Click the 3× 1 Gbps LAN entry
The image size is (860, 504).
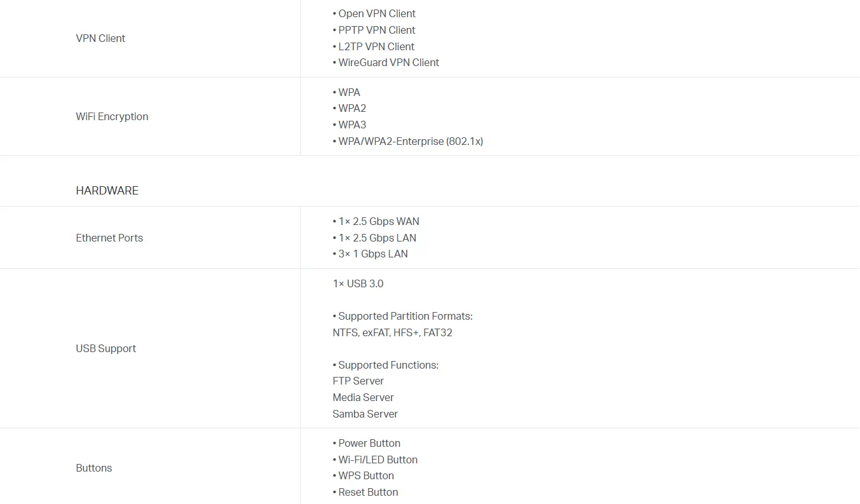click(x=370, y=254)
